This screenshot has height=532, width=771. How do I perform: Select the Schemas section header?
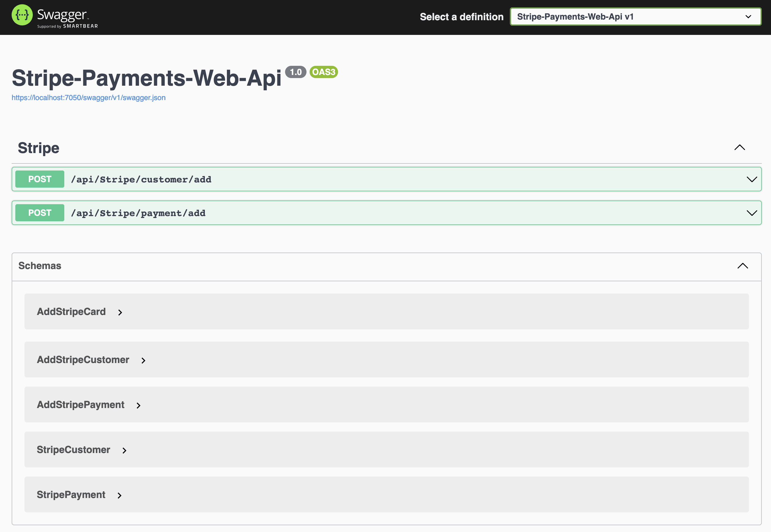tap(40, 266)
